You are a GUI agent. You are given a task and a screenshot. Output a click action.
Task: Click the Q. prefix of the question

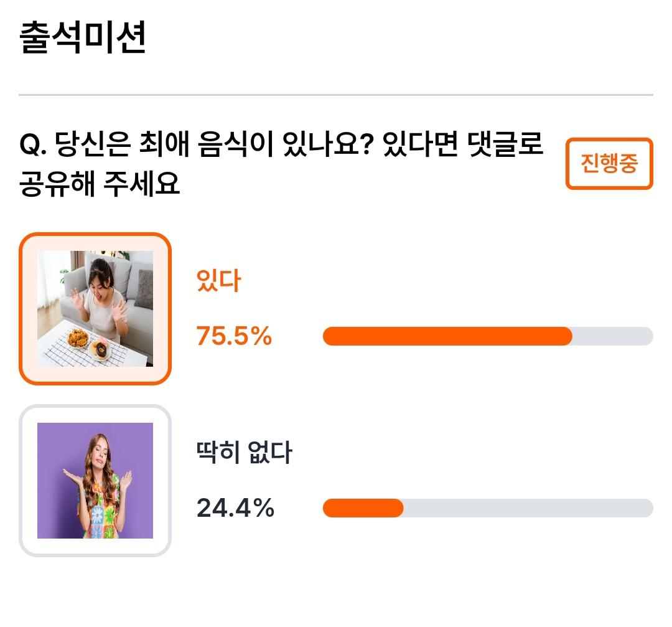32,144
